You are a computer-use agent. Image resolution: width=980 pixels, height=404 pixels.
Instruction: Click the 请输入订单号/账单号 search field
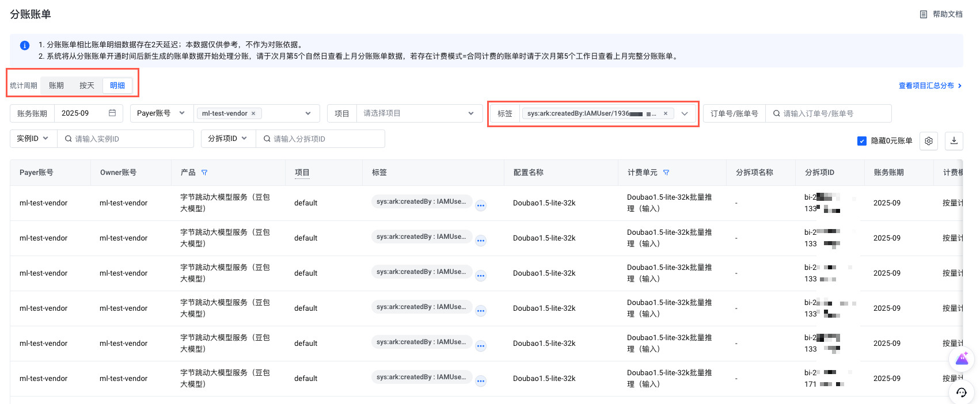(x=829, y=113)
